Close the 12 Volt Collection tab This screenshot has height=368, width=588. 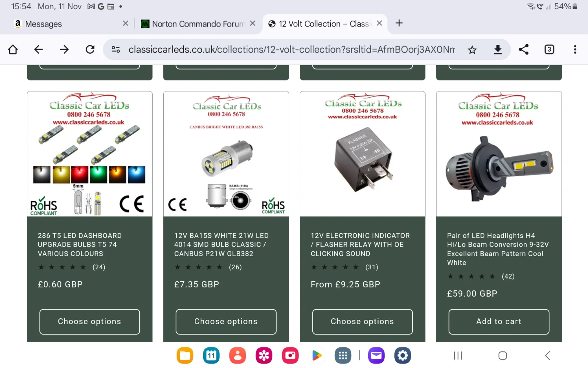click(x=380, y=23)
